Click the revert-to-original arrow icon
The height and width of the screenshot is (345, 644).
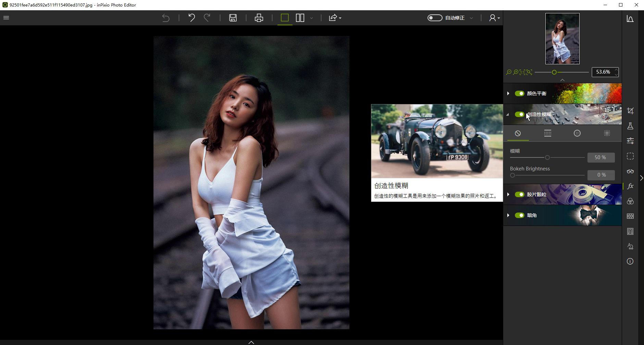pos(166,18)
